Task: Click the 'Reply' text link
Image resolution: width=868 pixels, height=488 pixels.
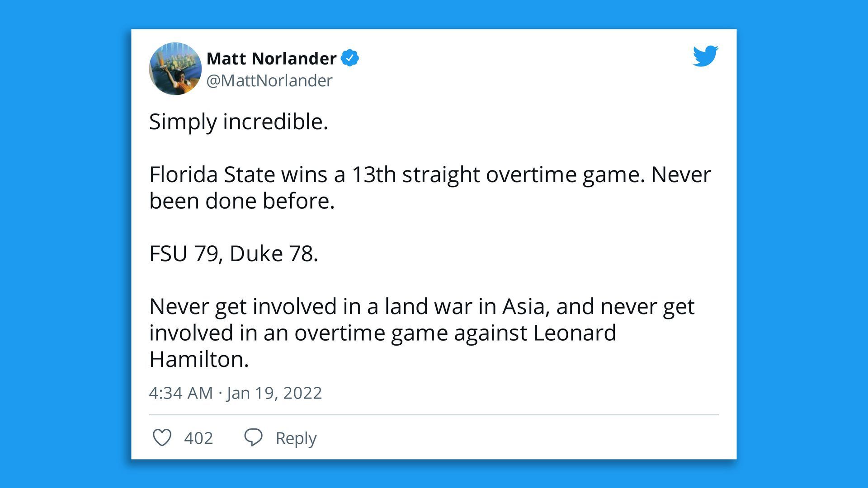Action: 296,437
